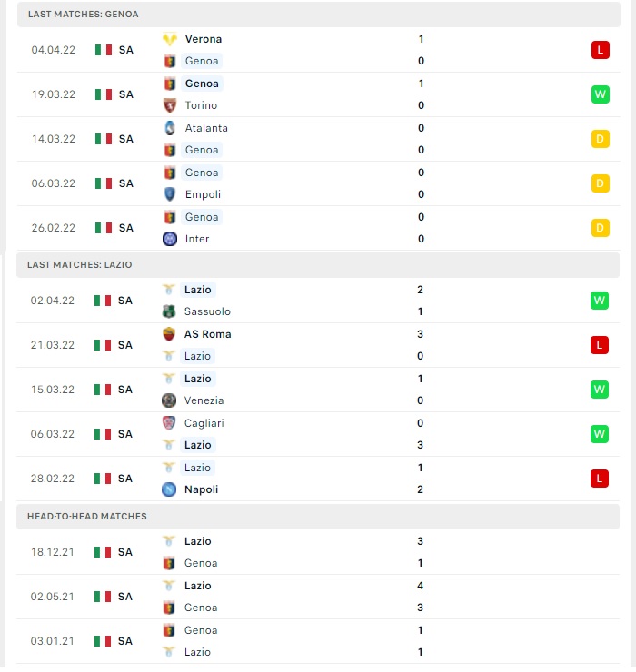
Task: Open the Last Matches: Genoa section header
Action: pos(319,15)
